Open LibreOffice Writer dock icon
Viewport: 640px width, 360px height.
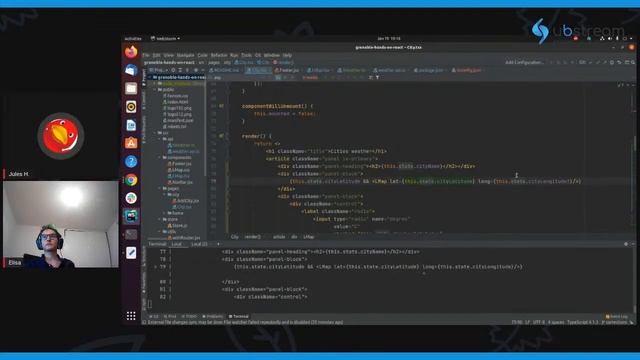[x=131, y=125]
